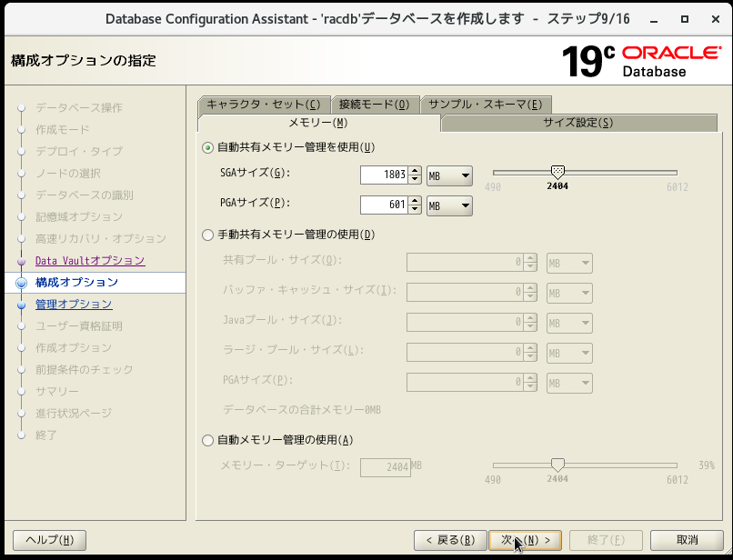Click Javaプール・サイズ spinner arrows
The height and width of the screenshot is (560, 733).
[530, 323]
